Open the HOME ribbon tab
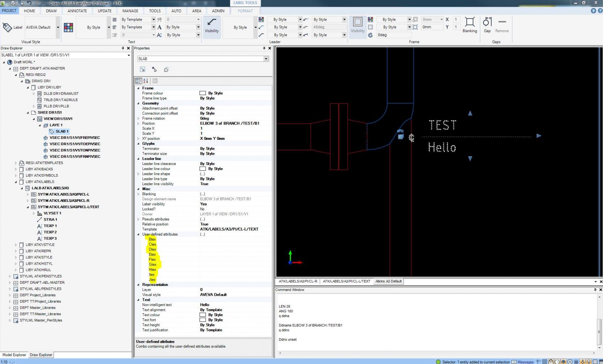 [x=29, y=11]
